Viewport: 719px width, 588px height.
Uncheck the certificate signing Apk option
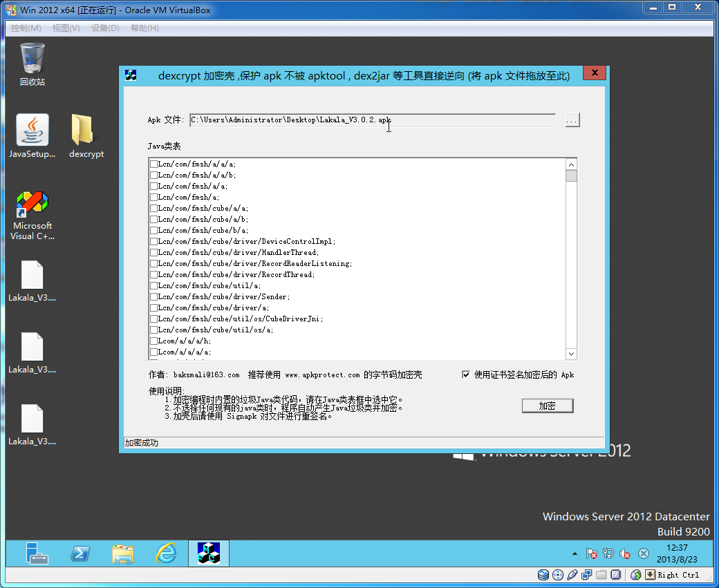click(466, 374)
